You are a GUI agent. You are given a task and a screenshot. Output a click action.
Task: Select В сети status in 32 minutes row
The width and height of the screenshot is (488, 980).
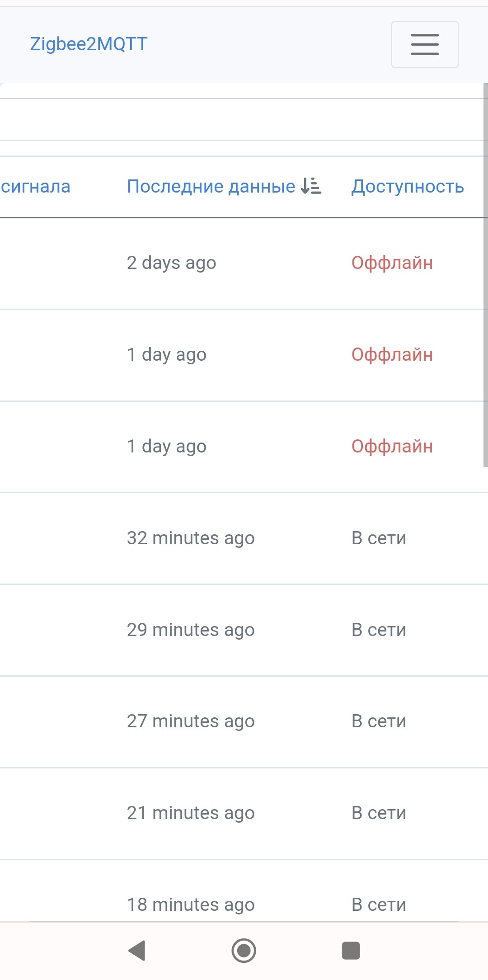coord(379,538)
